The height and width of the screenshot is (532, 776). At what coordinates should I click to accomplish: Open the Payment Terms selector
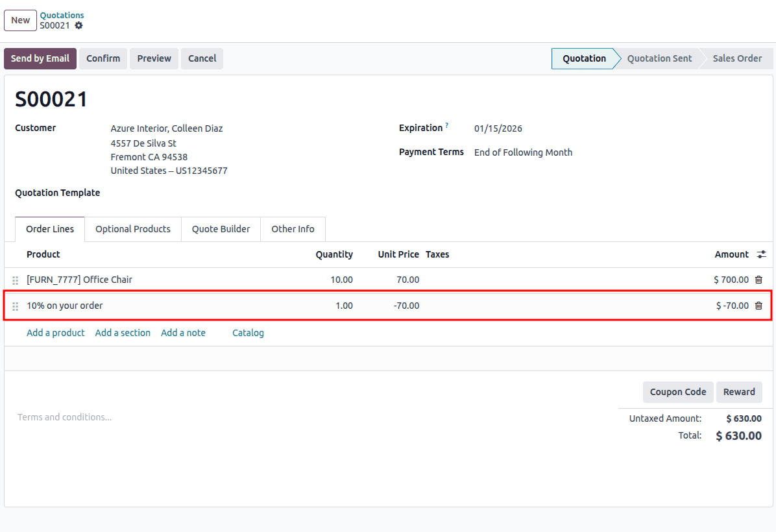click(x=523, y=152)
